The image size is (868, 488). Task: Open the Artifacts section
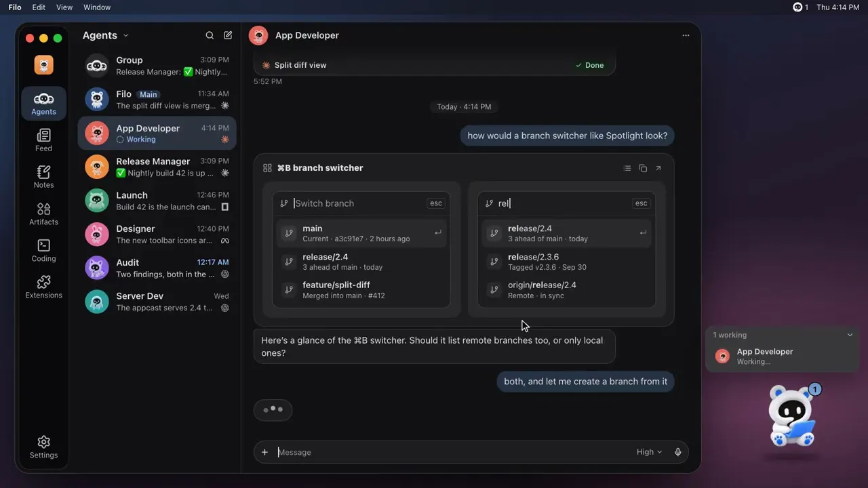tap(43, 214)
